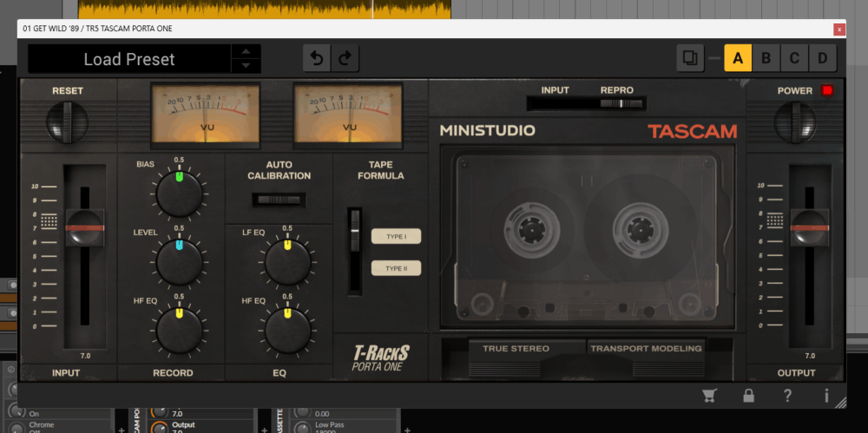Click the left VU meter
Viewport: 868px width, 433px height.
pyautogui.click(x=206, y=114)
